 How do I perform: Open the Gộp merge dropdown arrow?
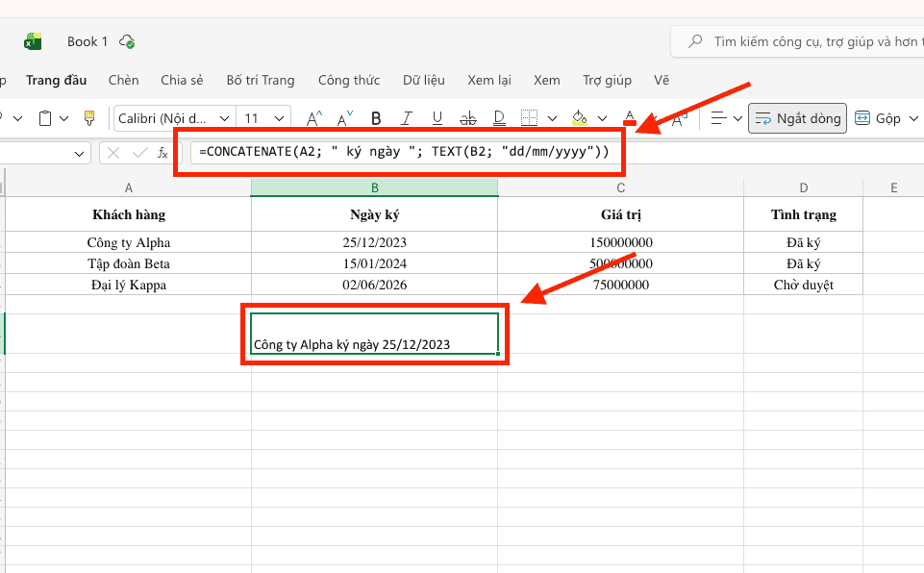tap(913, 118)
